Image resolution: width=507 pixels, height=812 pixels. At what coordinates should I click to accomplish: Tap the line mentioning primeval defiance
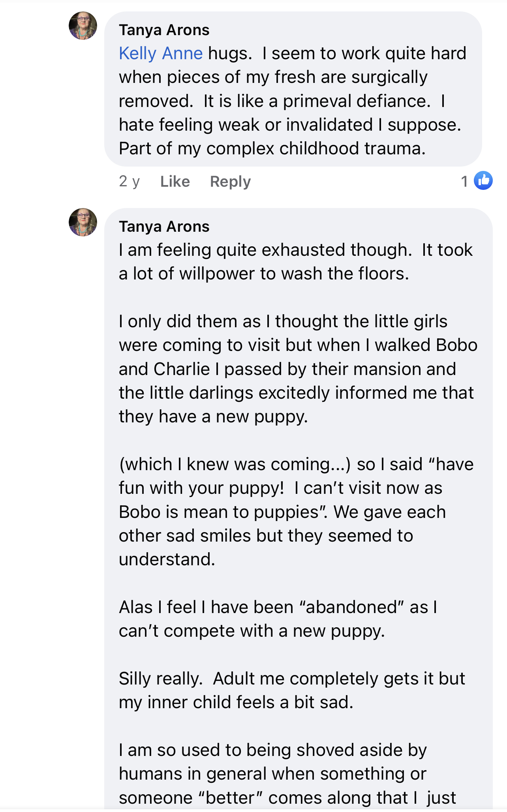point(282,101)
